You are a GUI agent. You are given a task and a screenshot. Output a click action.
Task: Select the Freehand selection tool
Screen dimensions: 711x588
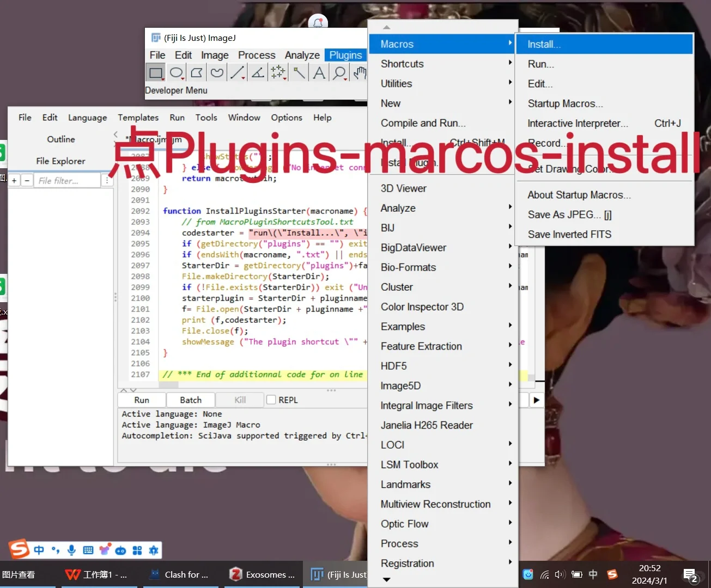(217, 72)
